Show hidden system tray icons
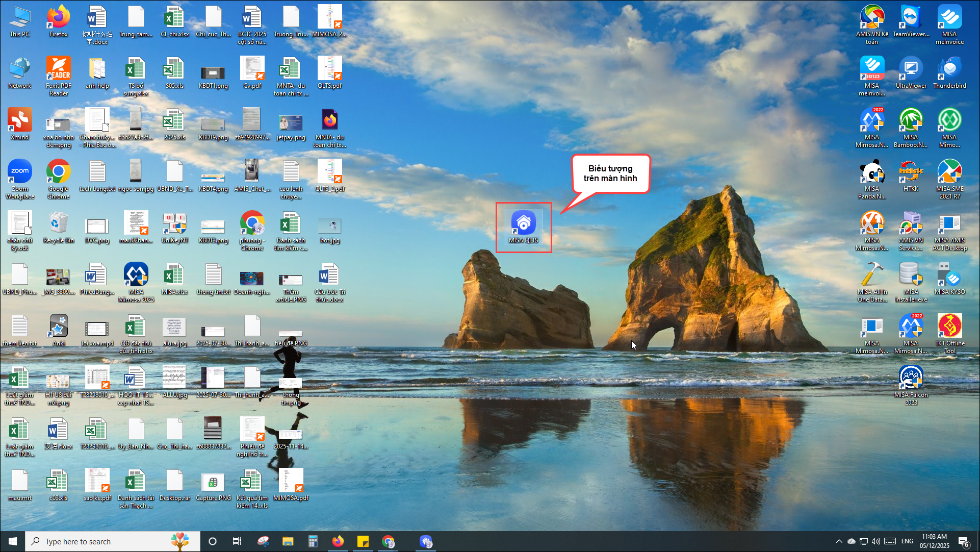 (839, 541)
